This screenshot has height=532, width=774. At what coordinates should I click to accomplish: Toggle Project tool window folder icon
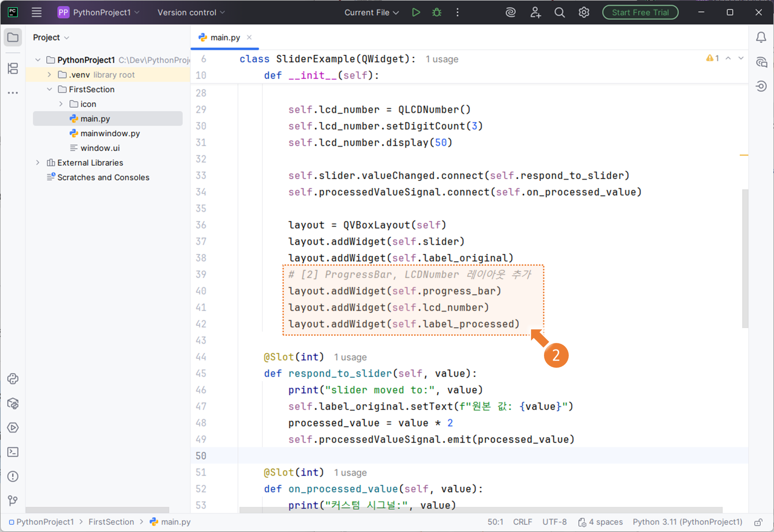[x=13, y=38]
